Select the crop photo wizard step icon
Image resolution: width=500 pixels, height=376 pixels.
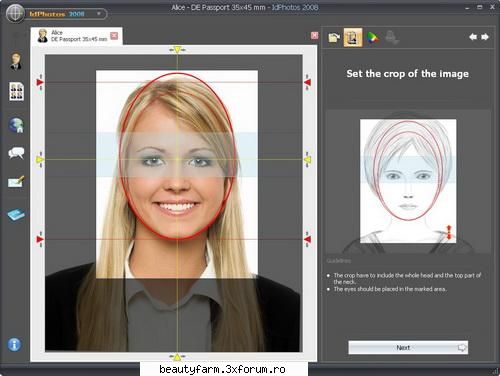(353, 37)
